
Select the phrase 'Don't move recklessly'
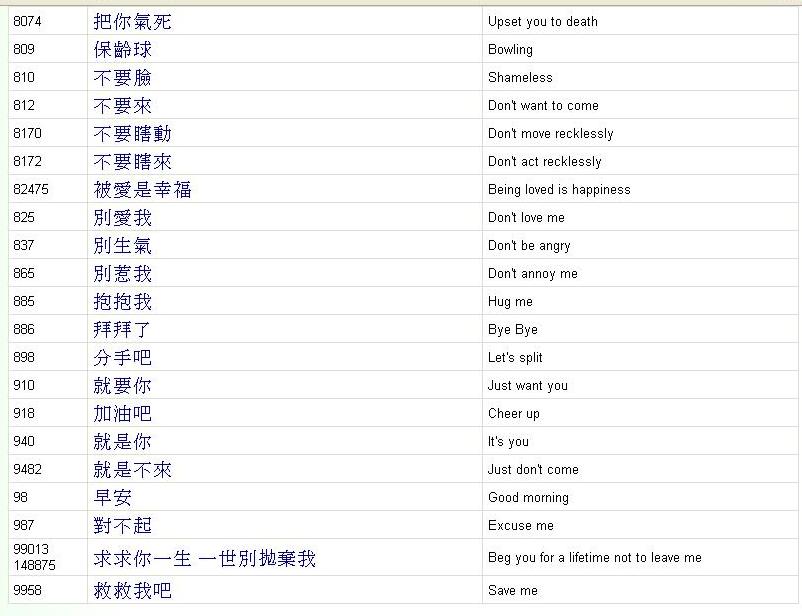coord(550,134)
